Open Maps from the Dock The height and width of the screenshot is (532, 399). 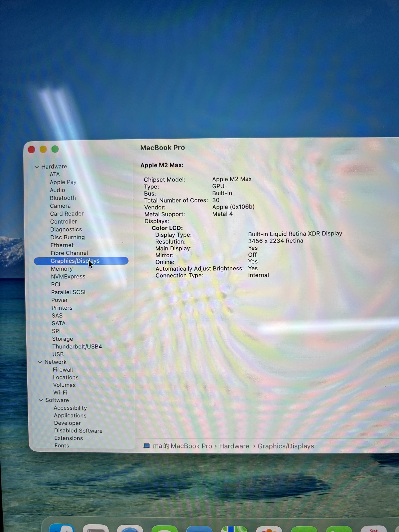click(x=234, y=529)
